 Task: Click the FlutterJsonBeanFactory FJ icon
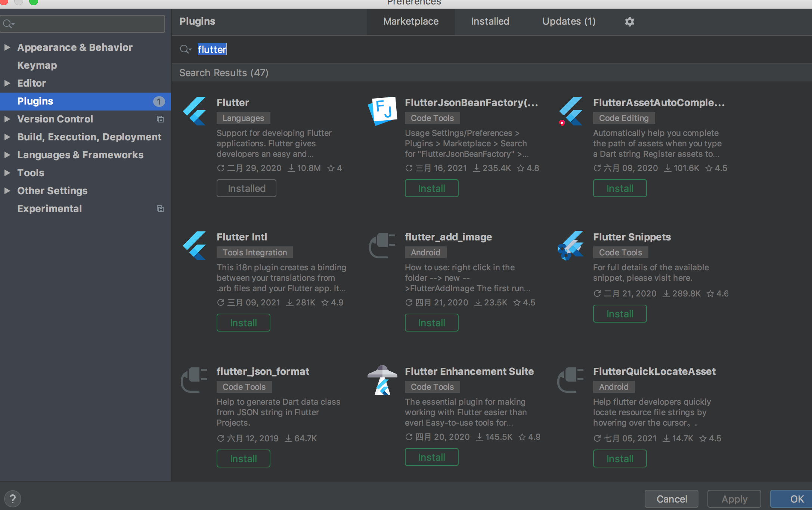coord(382,111)
